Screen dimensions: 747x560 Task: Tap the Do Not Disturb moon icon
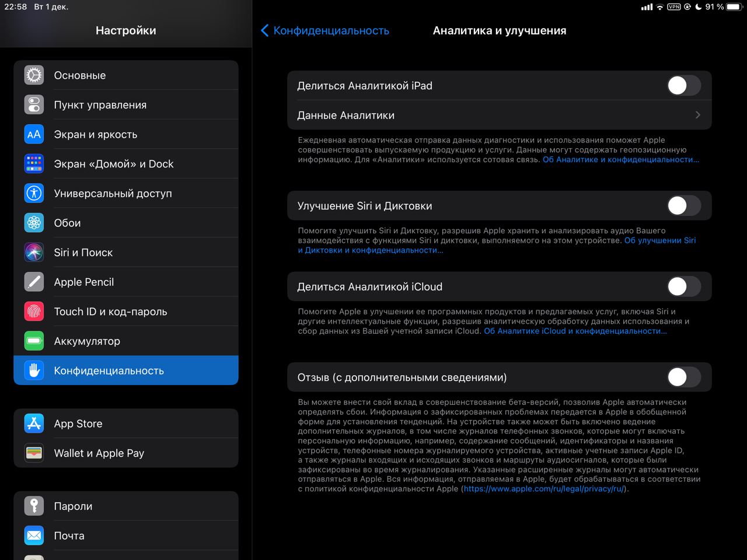click(699, 7)
